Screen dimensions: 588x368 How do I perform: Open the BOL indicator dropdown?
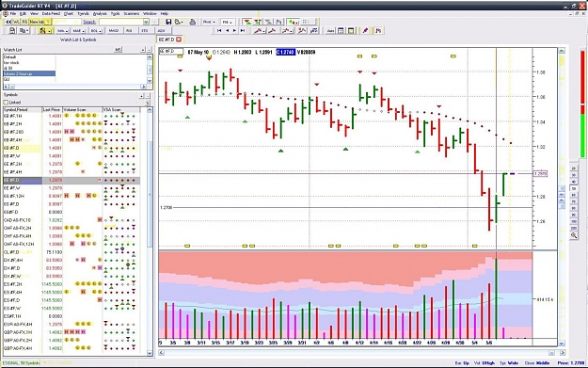pos(96,31)
